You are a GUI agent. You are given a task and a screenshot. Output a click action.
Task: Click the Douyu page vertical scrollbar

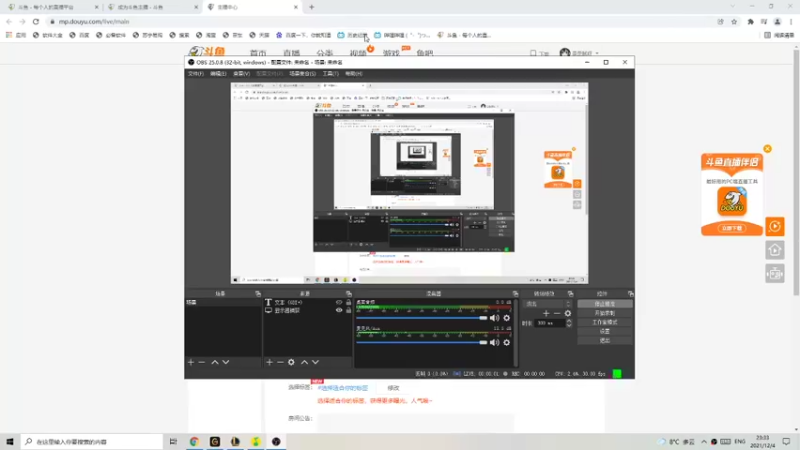(x=796, y=171)
